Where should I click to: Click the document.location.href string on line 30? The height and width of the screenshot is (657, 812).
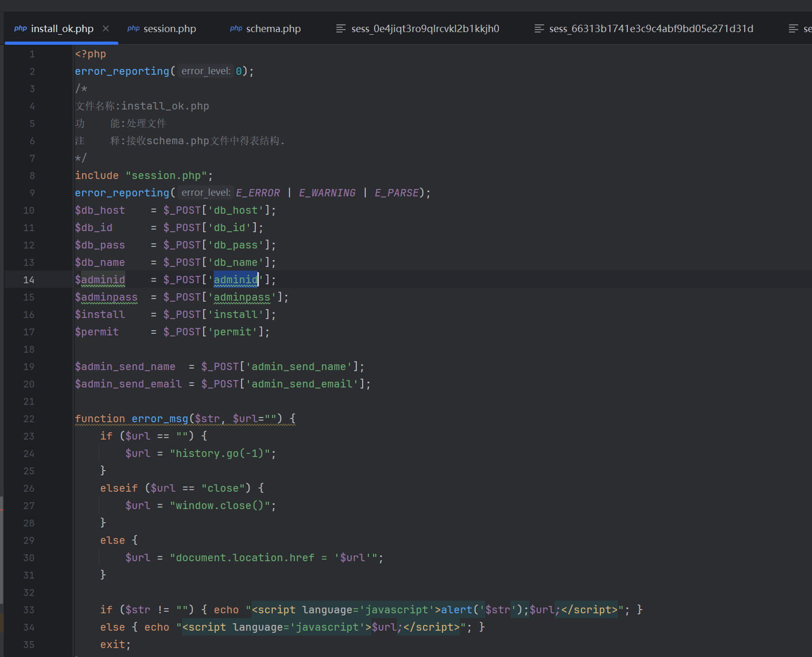pyautogui.click(x=274, y=558)
